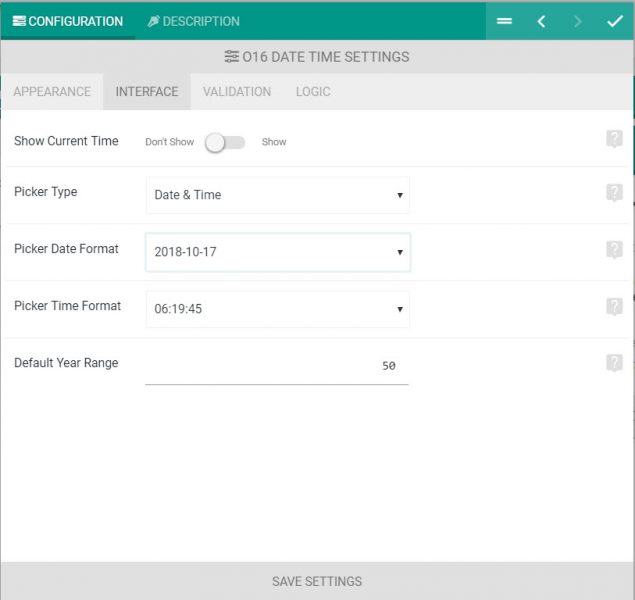Focus the Default Year Range input field
Screen dimensions: 635x600
coord(277,366)
